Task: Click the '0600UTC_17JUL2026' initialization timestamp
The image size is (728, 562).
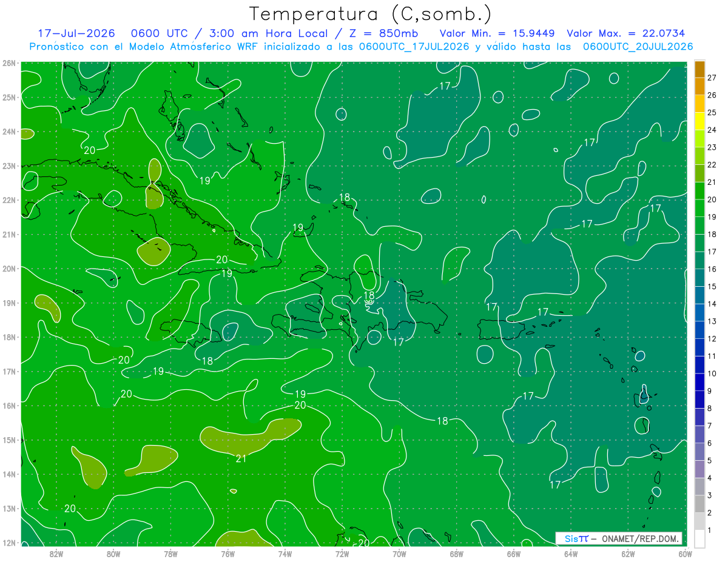Action: point(414,47)
